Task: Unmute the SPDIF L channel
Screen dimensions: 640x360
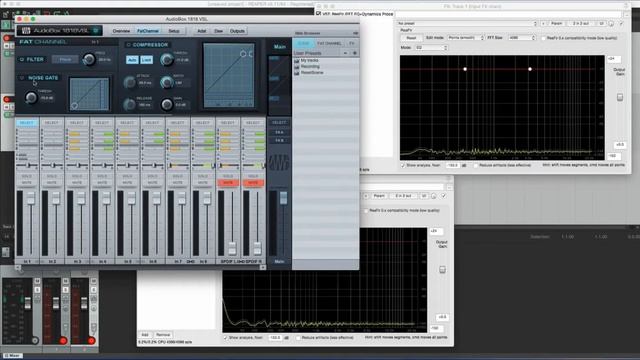Action: (228, 183)
